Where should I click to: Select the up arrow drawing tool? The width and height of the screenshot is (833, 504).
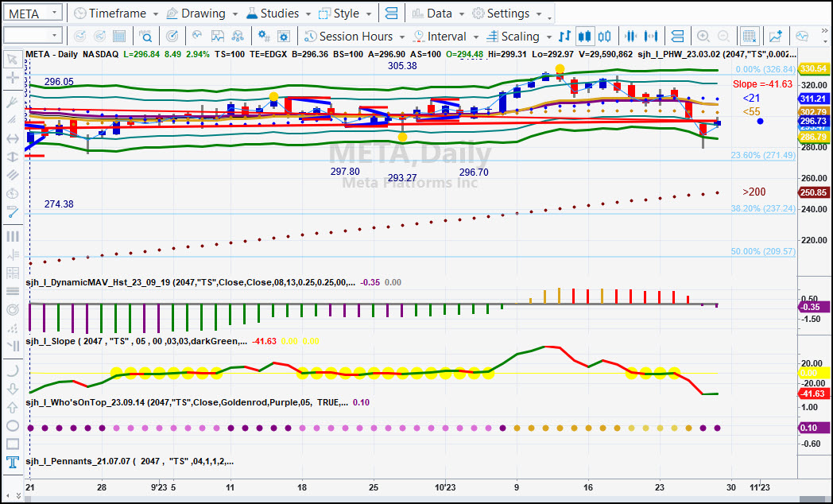pyautogui.click(x=12, y=407)
